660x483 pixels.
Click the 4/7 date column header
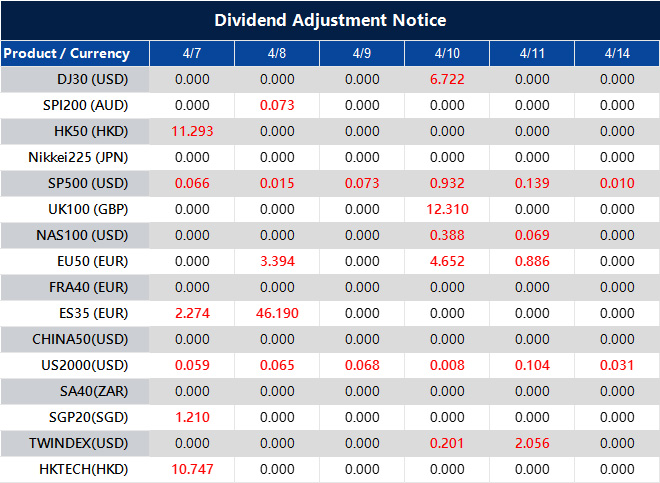(x=192, y=53)
